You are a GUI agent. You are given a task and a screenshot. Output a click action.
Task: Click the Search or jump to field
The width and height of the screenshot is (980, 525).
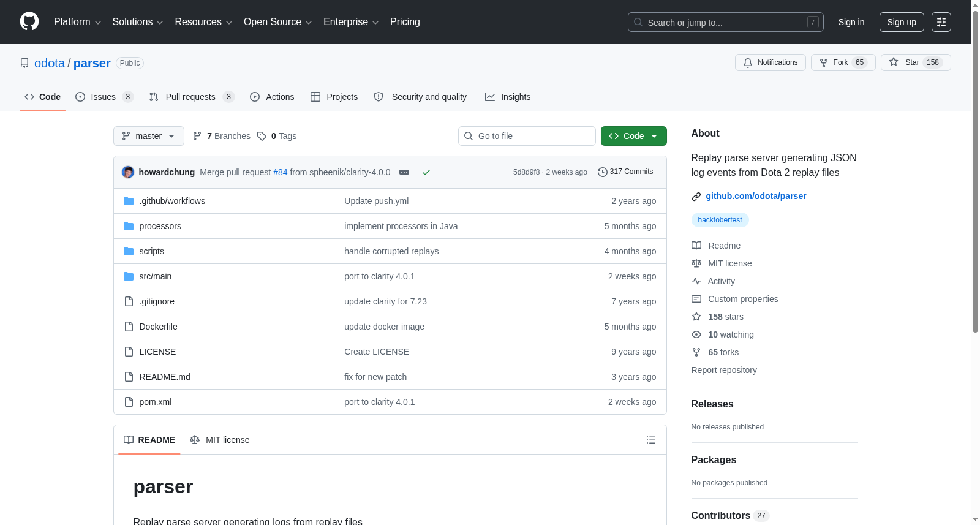[726, 22]
